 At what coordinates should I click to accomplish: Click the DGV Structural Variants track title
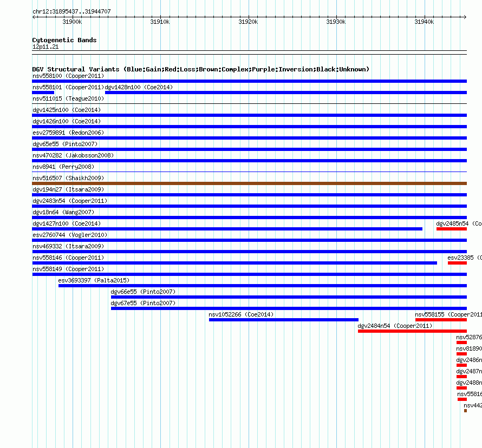(x=201, y=69)
